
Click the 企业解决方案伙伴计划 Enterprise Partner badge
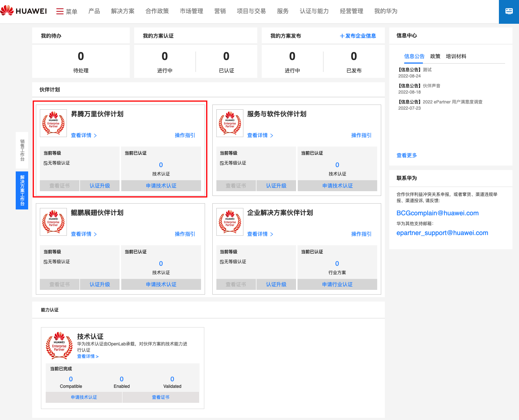point(230,222)
